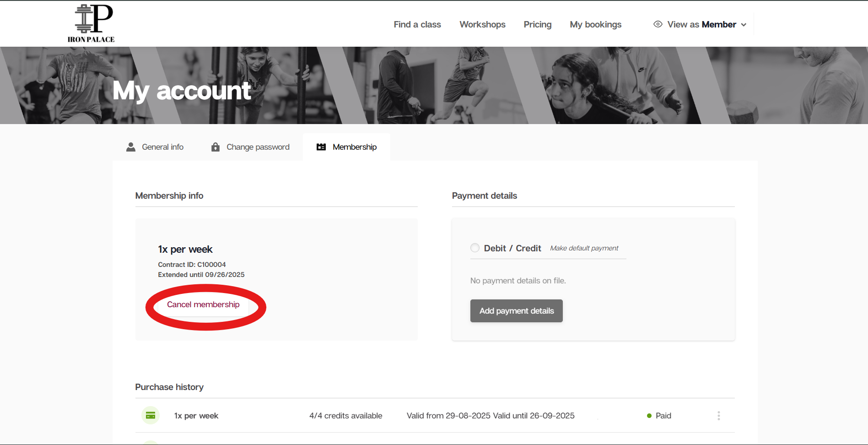
Task: Click the Make default payment link
Action: [584, 248]
